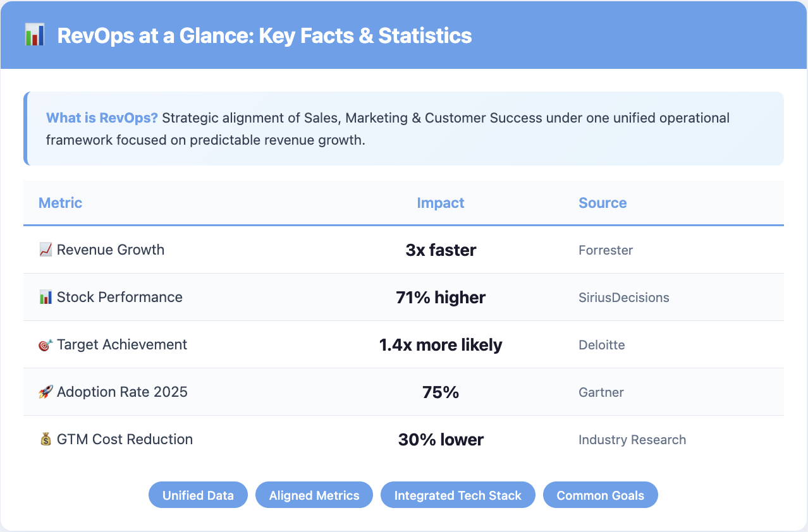Screen dimensions: 808x532
Task: Click the Forrester source cell
Action: [606, 250]
